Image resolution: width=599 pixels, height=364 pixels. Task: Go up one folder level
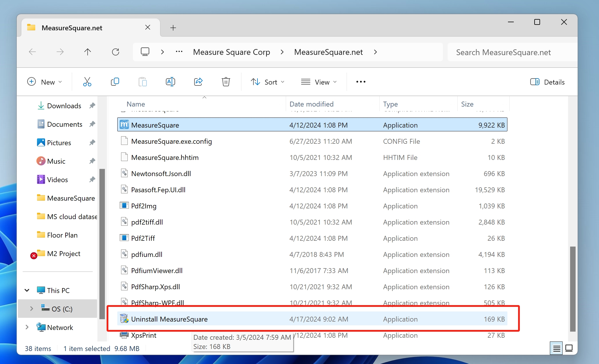(x=88, y=52)
